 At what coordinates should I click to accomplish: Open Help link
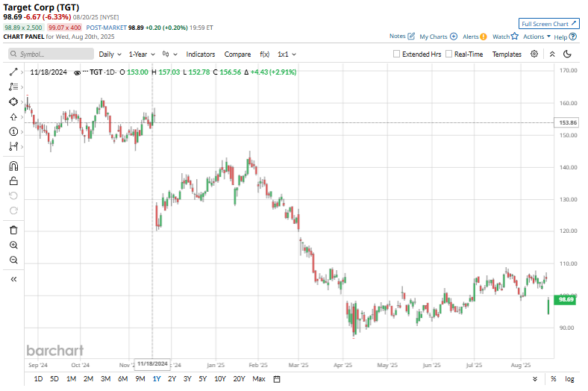click(x=565, y=37)
